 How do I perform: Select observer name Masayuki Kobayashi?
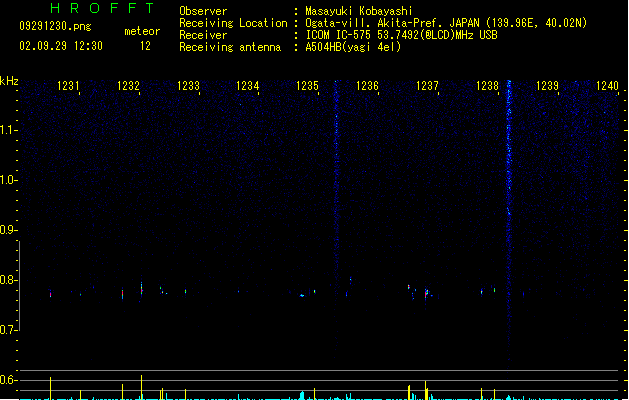click(x=359, y=11)
